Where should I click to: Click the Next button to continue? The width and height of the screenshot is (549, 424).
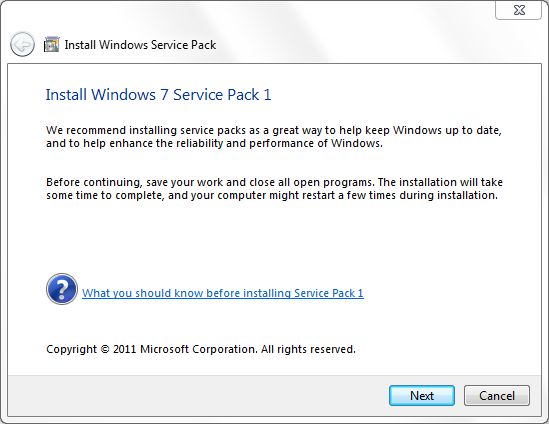pos(422,396)
